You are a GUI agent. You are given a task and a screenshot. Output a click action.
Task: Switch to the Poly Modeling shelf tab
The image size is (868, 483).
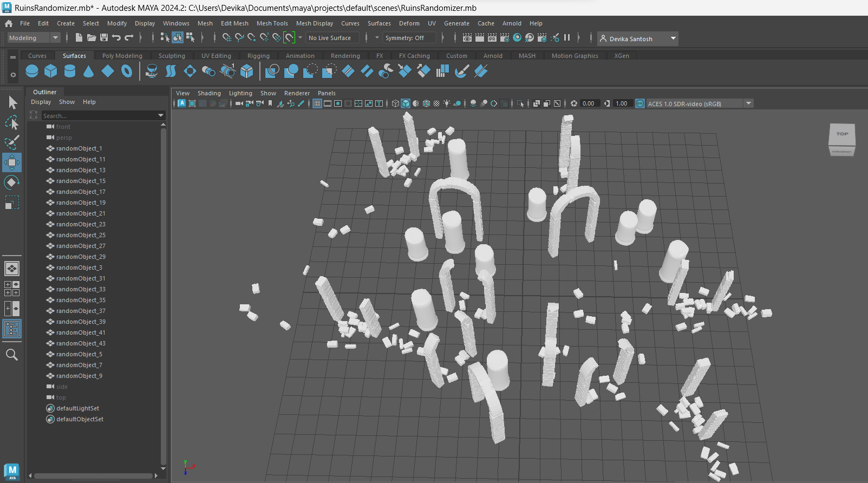(x=122, y=56)
